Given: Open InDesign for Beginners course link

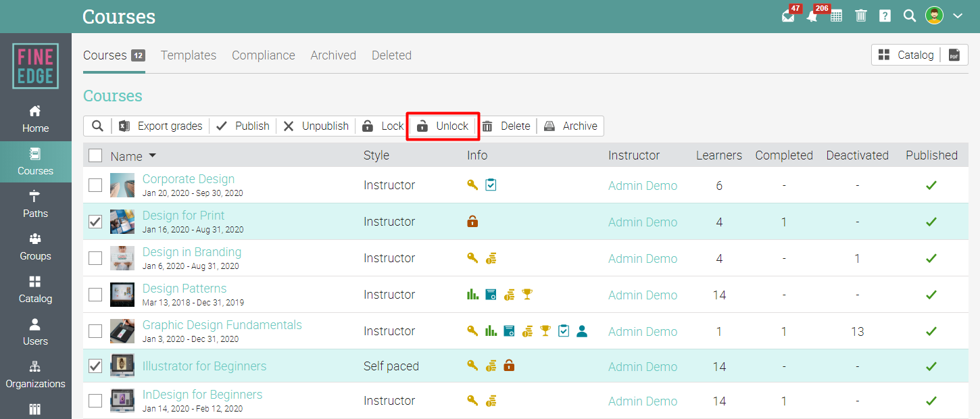Looking at the screenshot, I should pyautogui.click(x=202, y=395).
